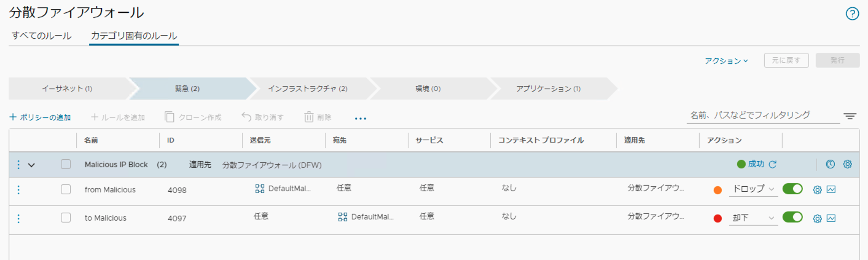Open action dropdown showing ドロップ
The image size is (868, 260).
pos(753,190)
